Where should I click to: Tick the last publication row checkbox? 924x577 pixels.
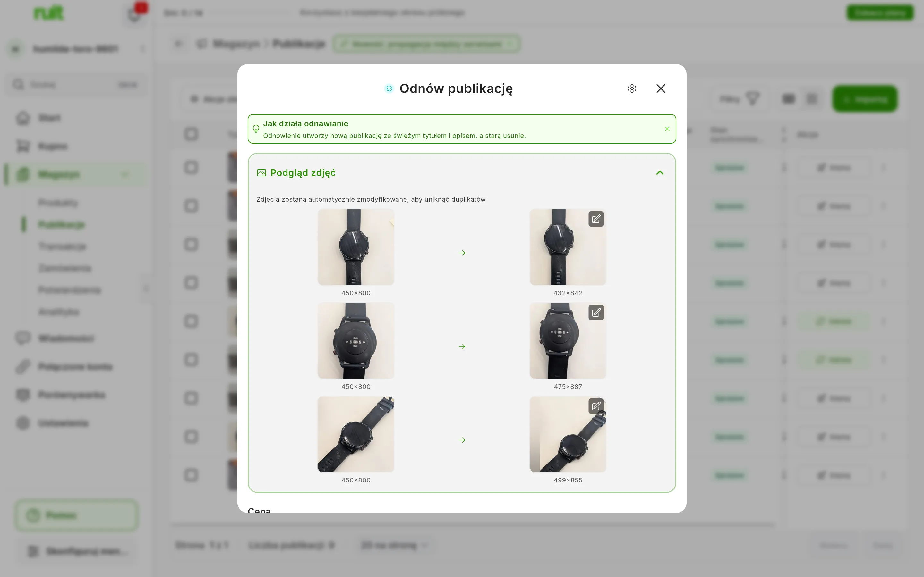coord(191,475)
